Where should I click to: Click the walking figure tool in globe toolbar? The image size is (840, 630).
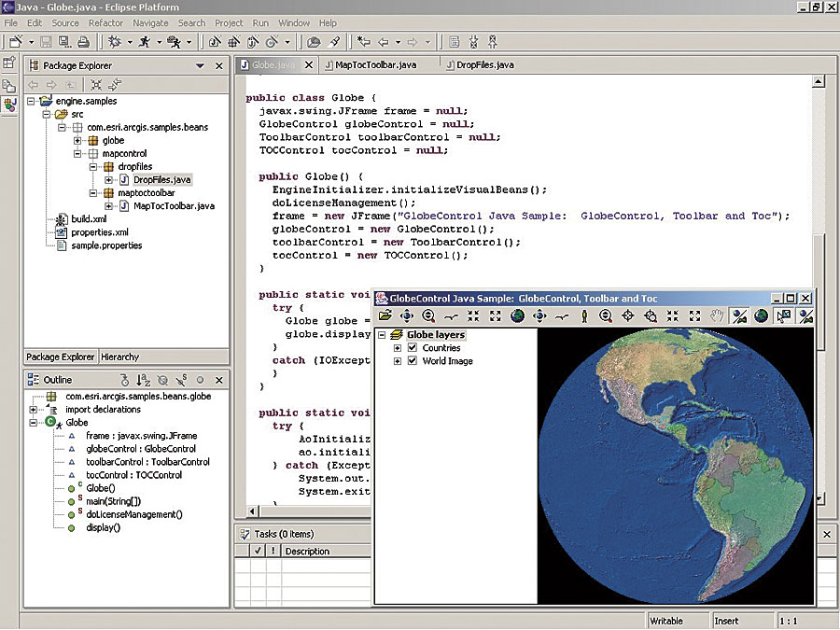(584, 317)
